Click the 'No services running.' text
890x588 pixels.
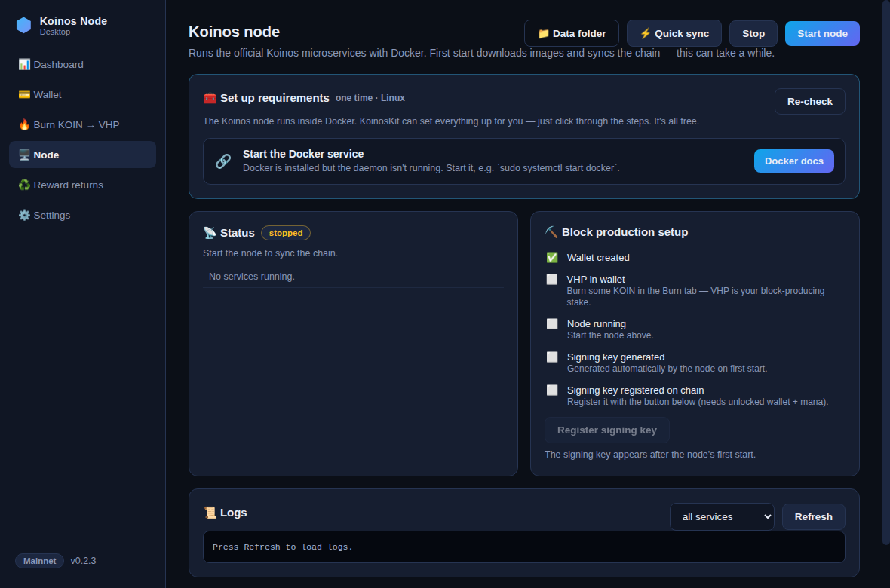pyautogui.click(x=251, y=277)
